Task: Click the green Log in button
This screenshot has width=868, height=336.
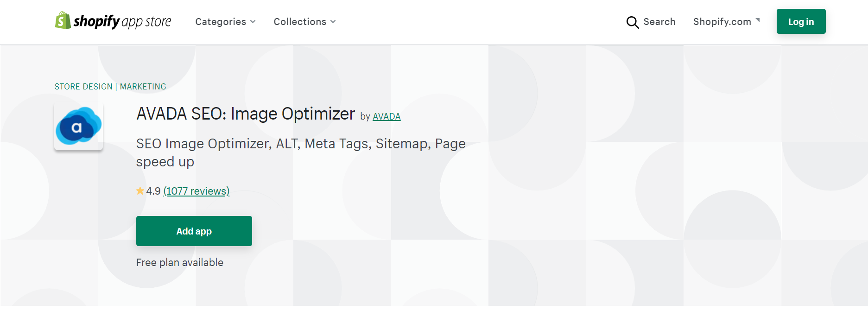Action: click(x=801, y=21)
